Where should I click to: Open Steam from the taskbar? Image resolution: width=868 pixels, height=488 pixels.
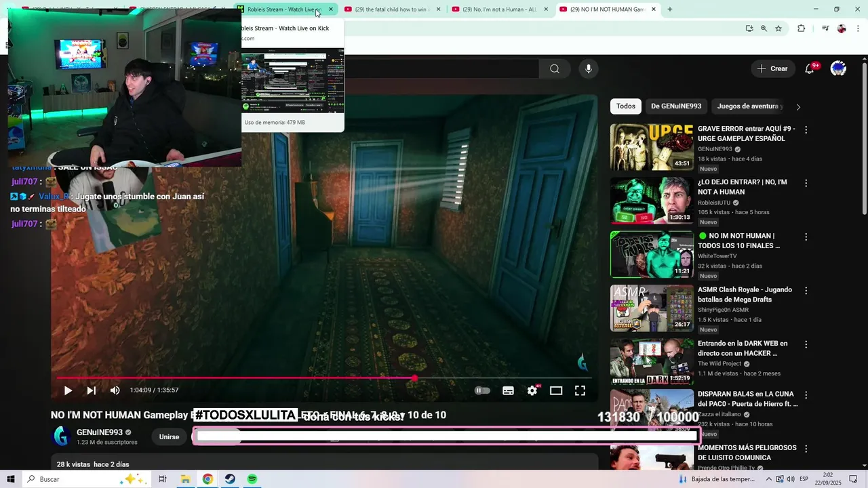click(230, 479)
